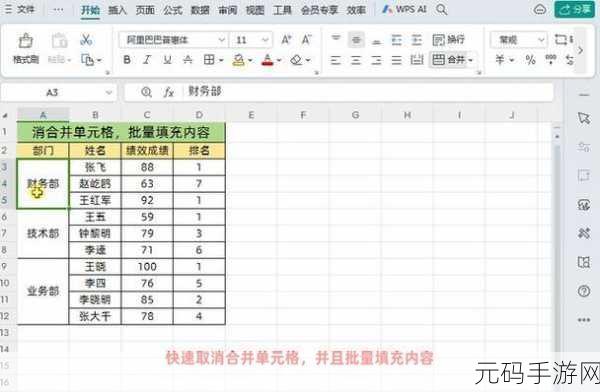600x392 pixels.
Task: Open the font name dropdown
Action: pyautogui.click(x=221, y=40)
